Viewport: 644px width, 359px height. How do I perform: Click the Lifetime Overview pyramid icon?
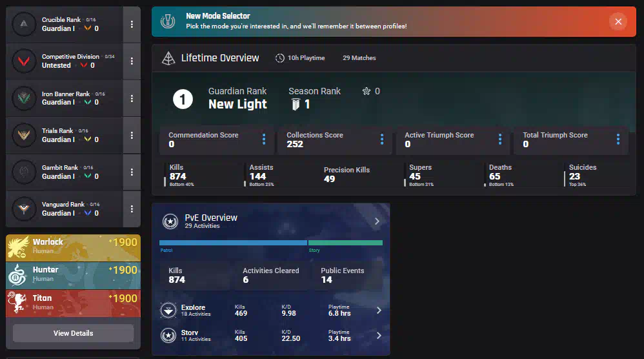(x=168, y=58)
